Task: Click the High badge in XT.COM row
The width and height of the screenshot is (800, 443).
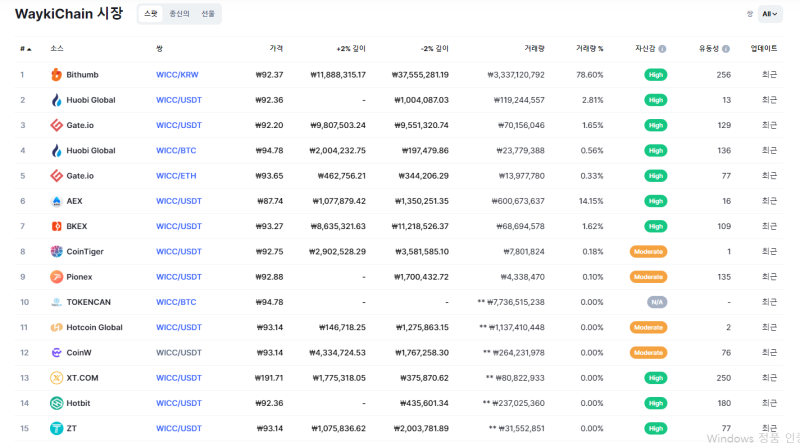Action: (x=656, y=378)
